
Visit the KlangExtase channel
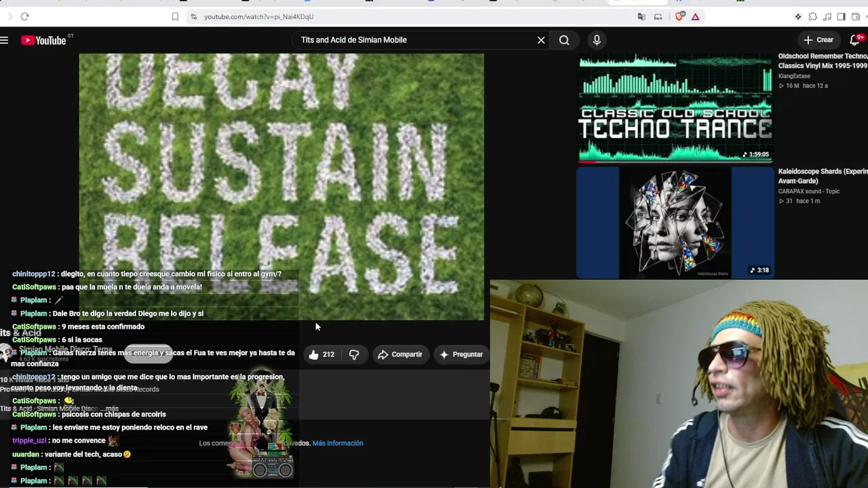click(794, 76)
